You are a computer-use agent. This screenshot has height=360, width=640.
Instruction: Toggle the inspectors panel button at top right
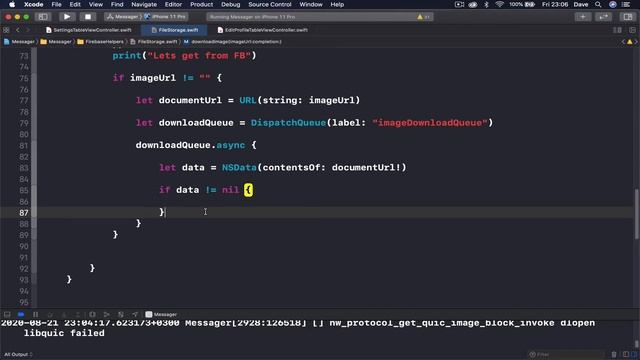(628, 17)
